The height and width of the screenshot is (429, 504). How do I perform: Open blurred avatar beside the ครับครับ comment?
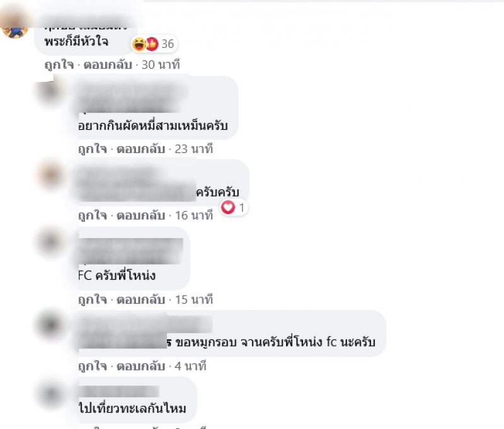pos(50,174)
